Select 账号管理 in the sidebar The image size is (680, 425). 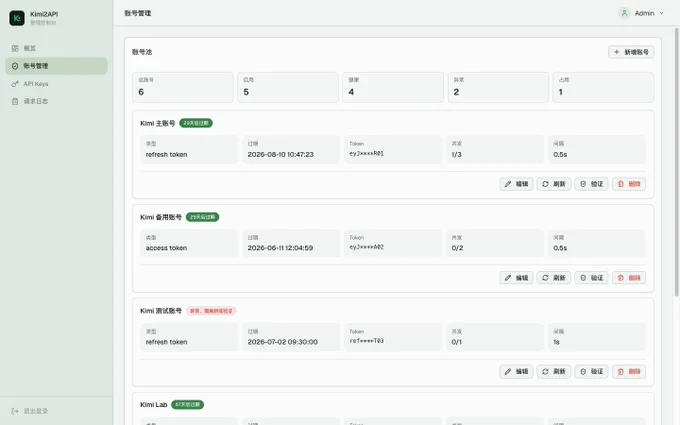click(x=56, y=66)
